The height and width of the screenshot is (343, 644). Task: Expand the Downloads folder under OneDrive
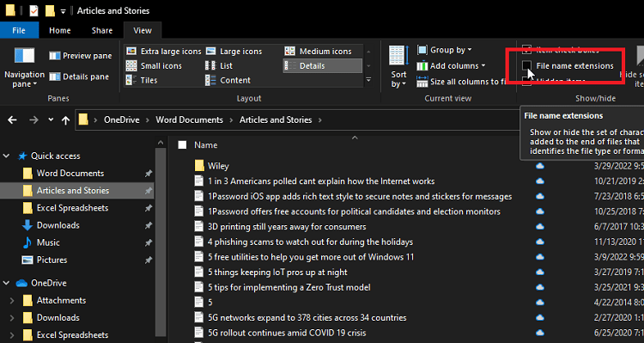pos(12,318)
